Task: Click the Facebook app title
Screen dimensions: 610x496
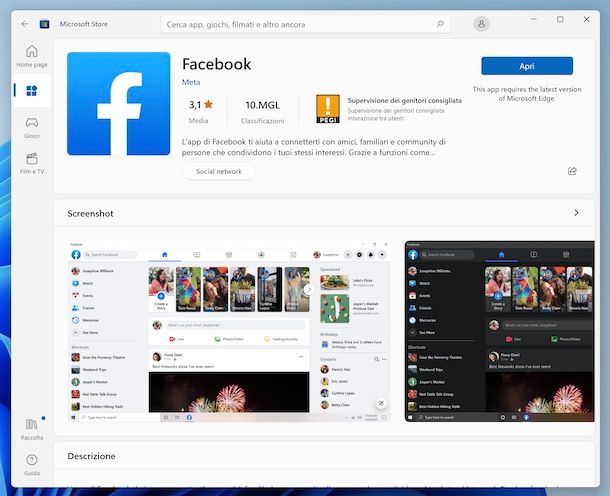Action: tap(217, 64)
